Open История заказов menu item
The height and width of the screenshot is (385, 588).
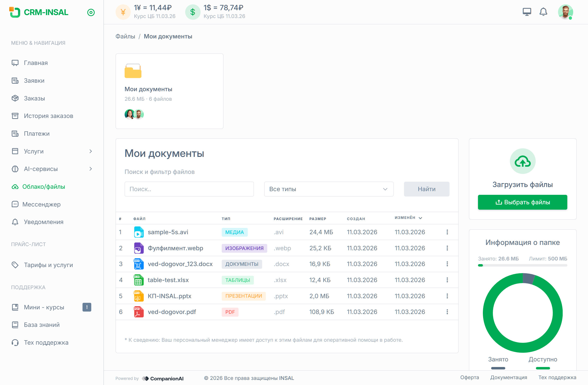tap(48, 116)
